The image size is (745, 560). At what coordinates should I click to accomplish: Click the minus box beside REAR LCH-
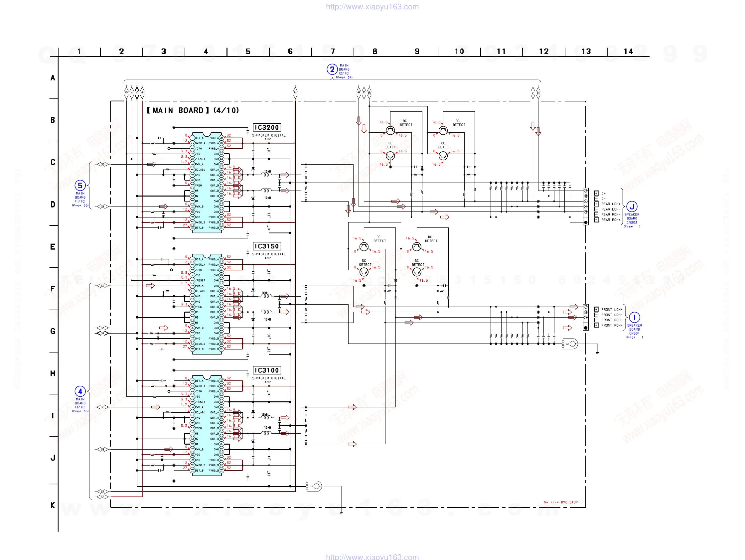[x=596, y=209]
